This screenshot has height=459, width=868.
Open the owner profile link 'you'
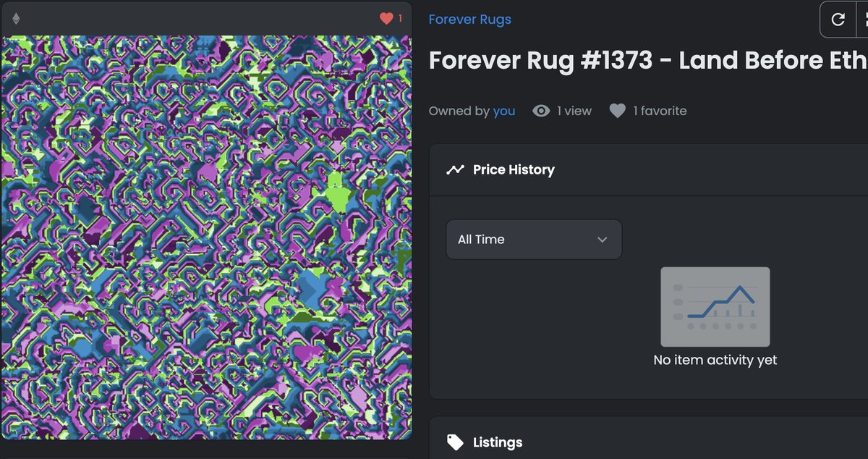pos(504,111)
